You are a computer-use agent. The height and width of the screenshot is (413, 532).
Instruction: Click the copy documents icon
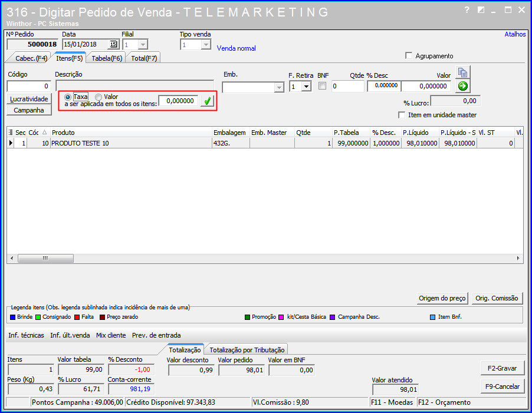coord(462,72)
